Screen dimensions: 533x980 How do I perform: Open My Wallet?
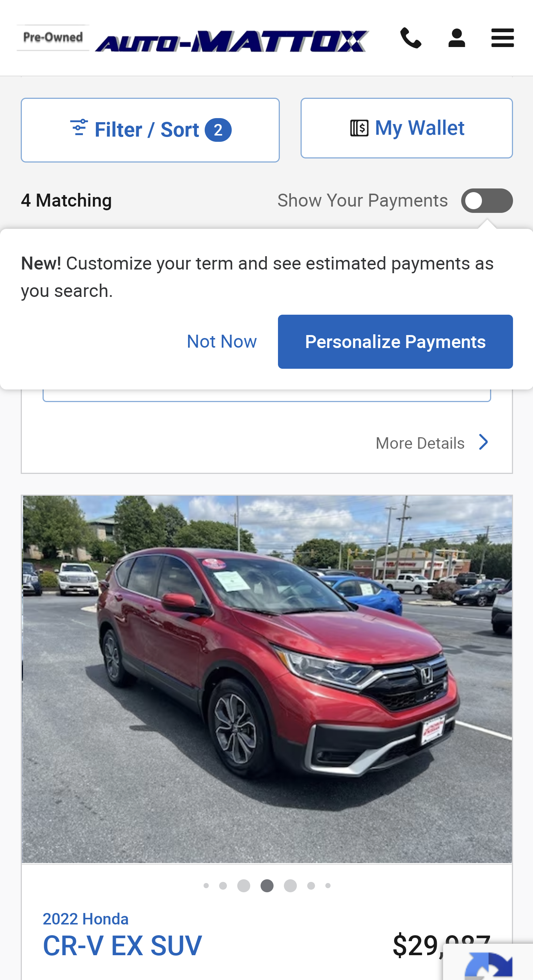tap(406, 128)
